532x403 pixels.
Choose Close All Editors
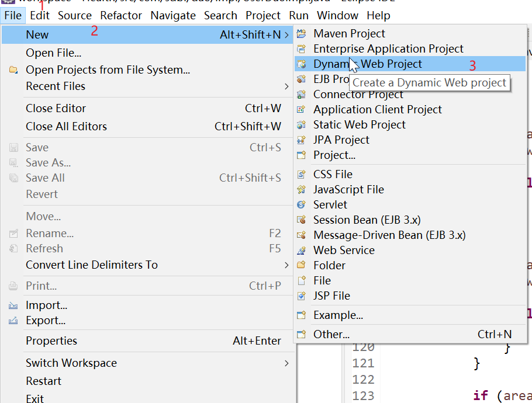66,127
